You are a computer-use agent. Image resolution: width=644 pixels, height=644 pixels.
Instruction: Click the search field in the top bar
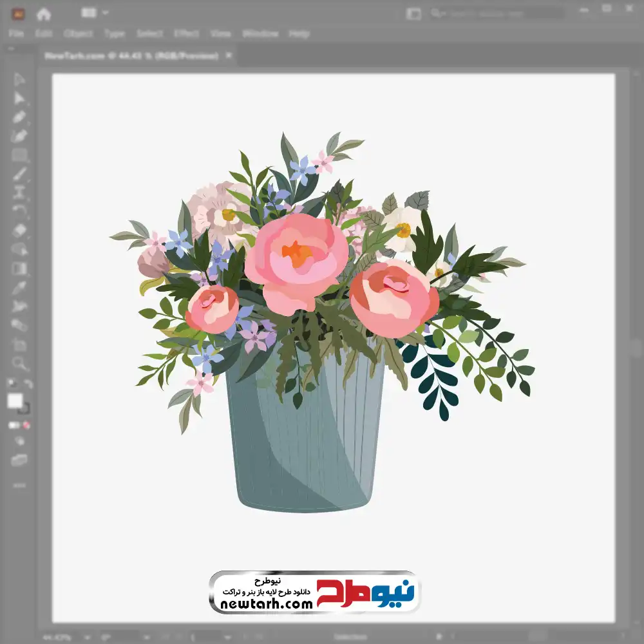[x=497, y=14]
